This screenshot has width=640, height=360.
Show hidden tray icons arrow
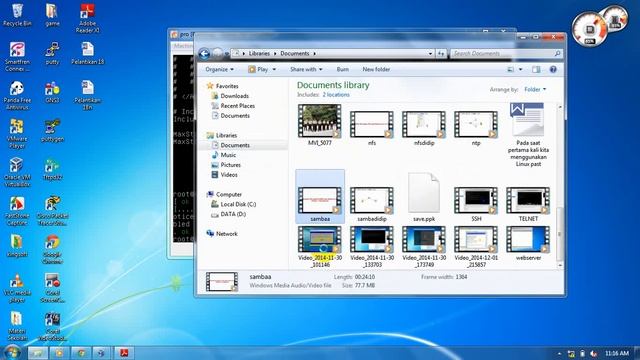pos(559,353)
